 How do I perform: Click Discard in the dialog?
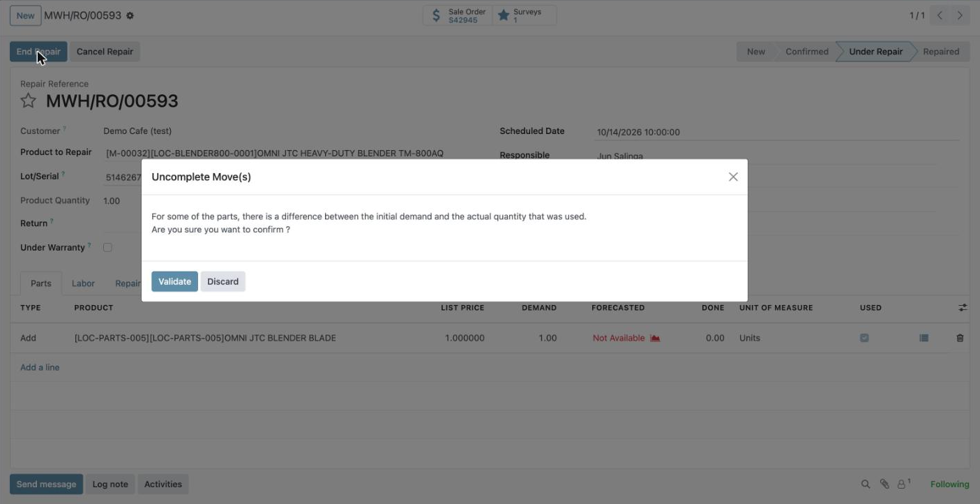point(223,281)
